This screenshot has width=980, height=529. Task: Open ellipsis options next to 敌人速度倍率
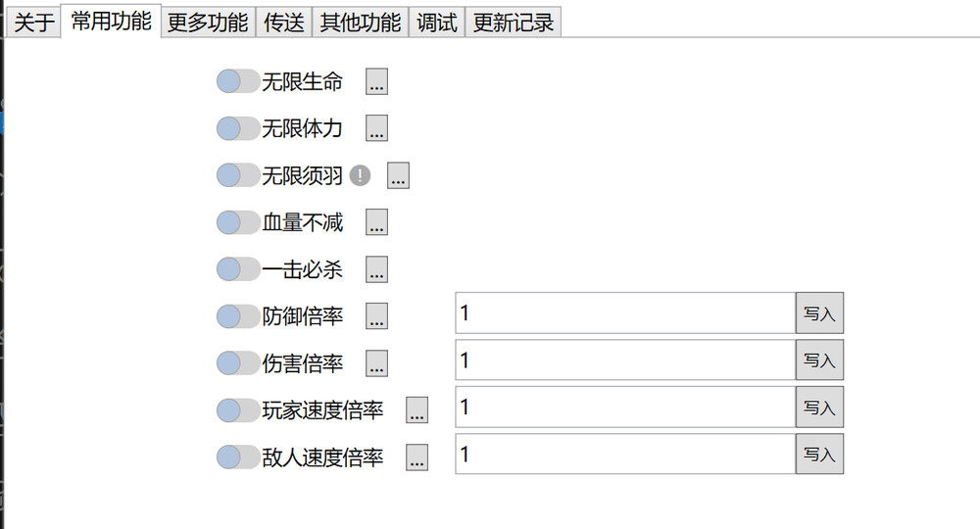coord(416,457)
